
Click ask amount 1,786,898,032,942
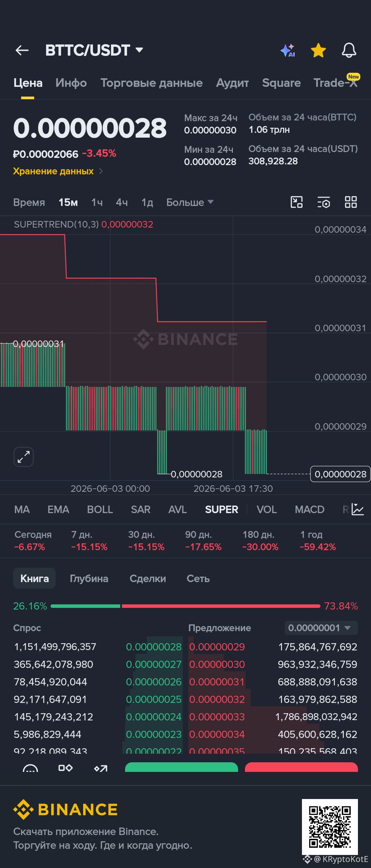[x=316, y=717]
